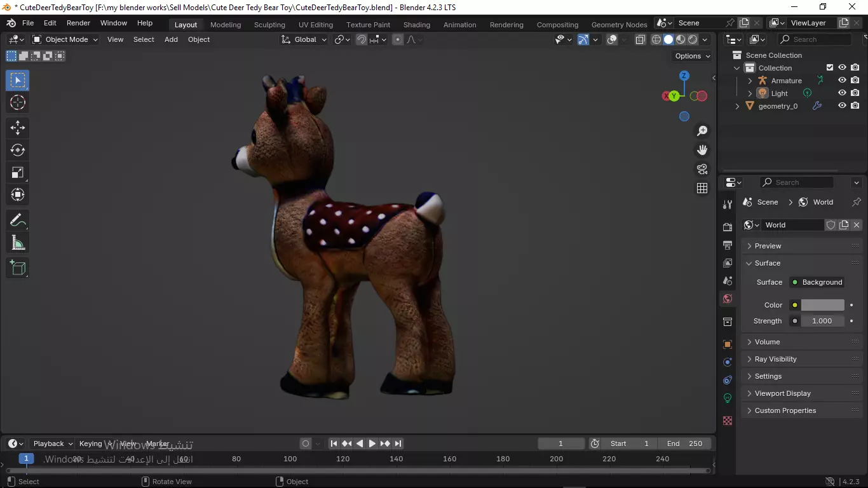Screen dimensions: 868x488
Task: Open the Global transform orientation dropdown
Action: pyautogui.click(x=304, y=39)
